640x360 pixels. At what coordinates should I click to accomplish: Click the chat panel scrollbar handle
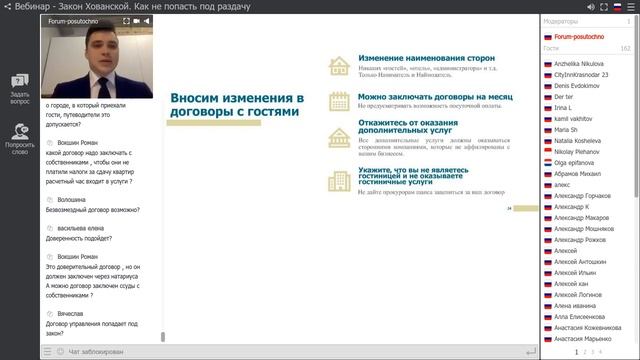[163, 337]
